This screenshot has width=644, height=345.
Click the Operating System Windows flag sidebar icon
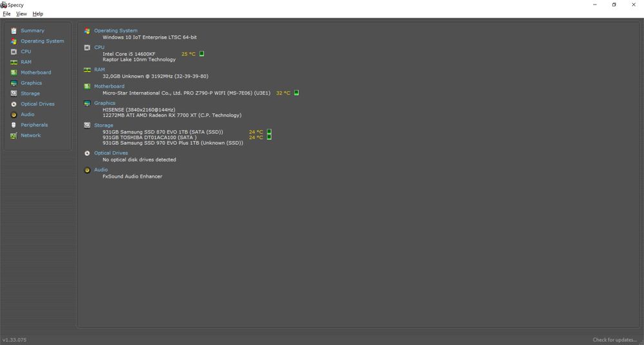click(14, 41)
